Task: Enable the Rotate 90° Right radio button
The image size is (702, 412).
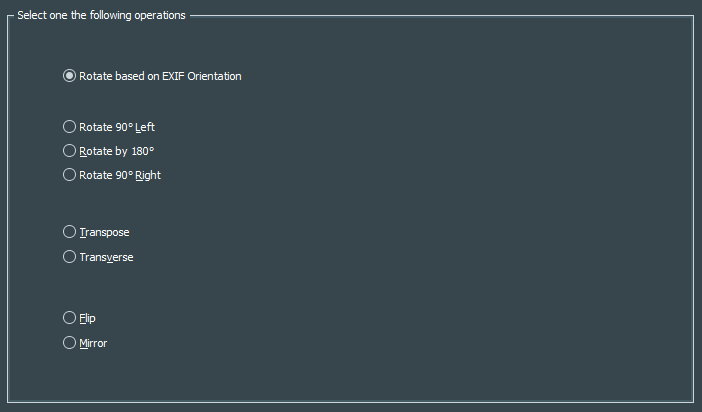Action: point(69,175)
